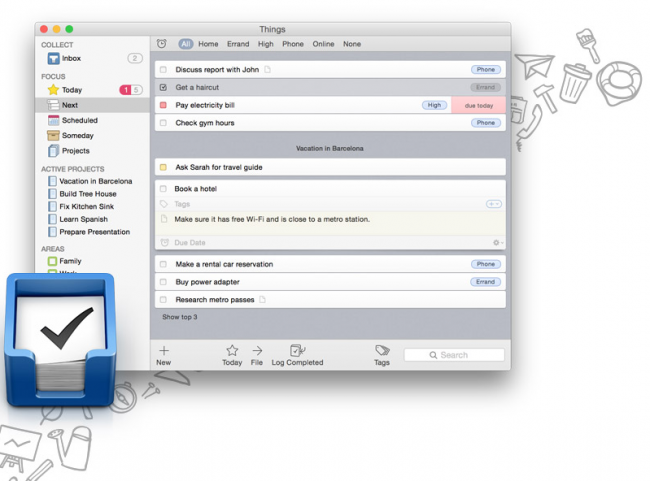Open the Scheduled calendar icon
650x481 pixels.
pos(53,120)
